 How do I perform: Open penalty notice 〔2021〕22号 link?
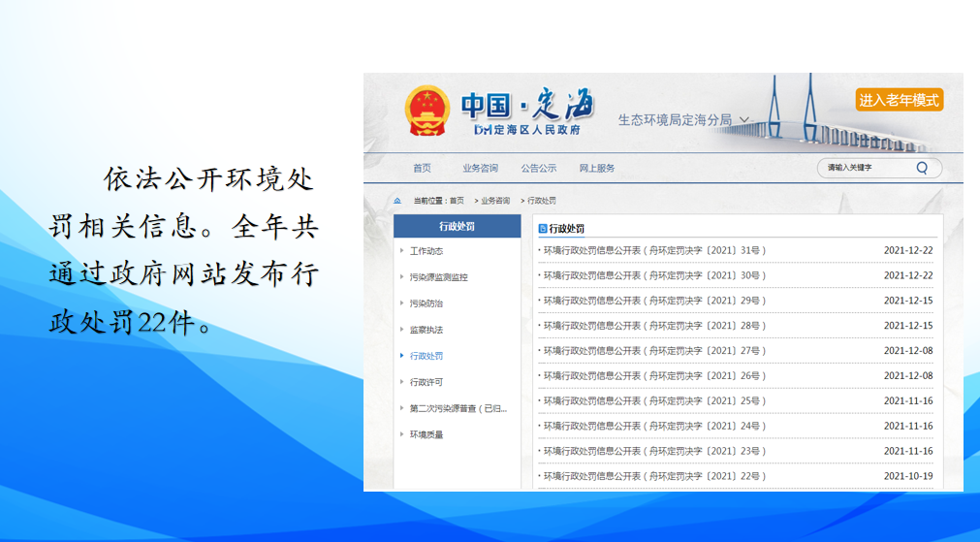[x=654, y=476]
